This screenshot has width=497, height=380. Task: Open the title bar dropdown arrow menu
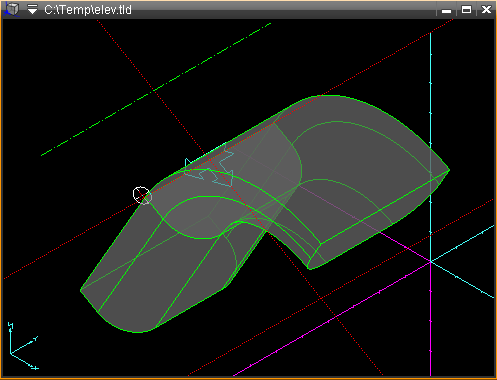32,10
